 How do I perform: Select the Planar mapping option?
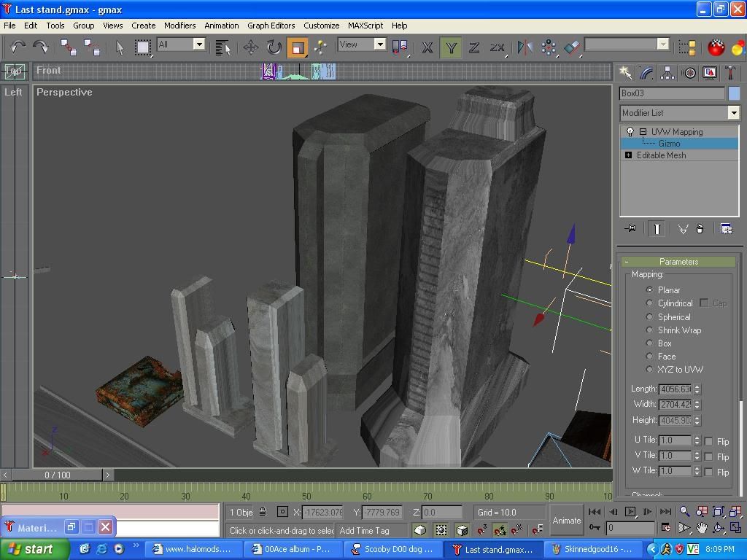649,289
